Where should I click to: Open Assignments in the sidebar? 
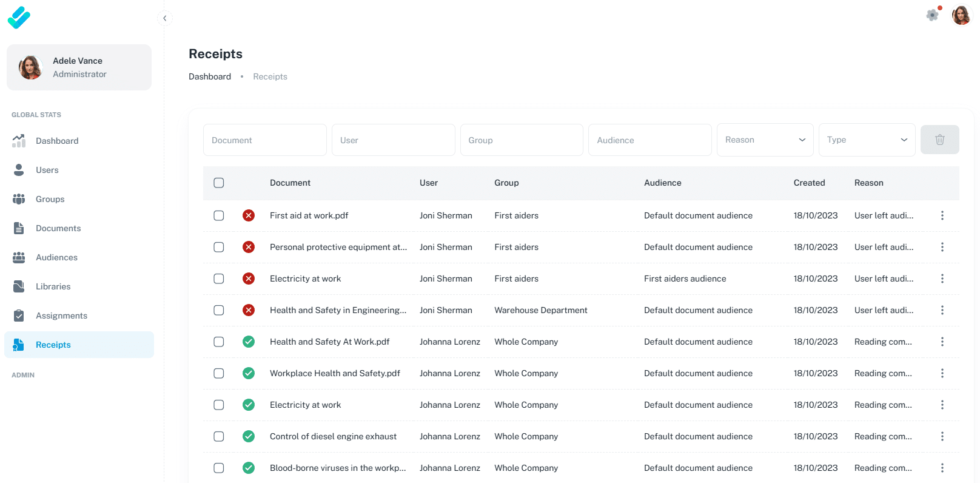79,316
